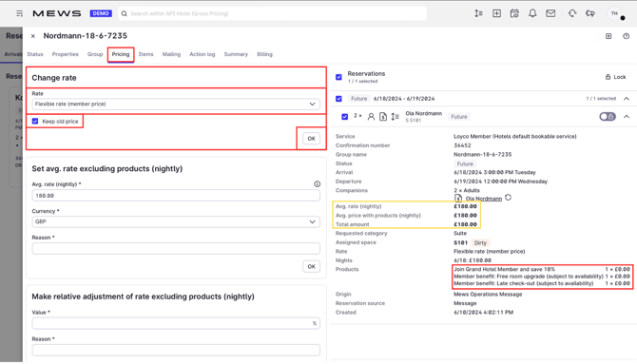The width and height of the screenshot is (637, 364).
Task: Click the plus-square create icon in header
Action: pyautogui.click(x=496, y=13)
